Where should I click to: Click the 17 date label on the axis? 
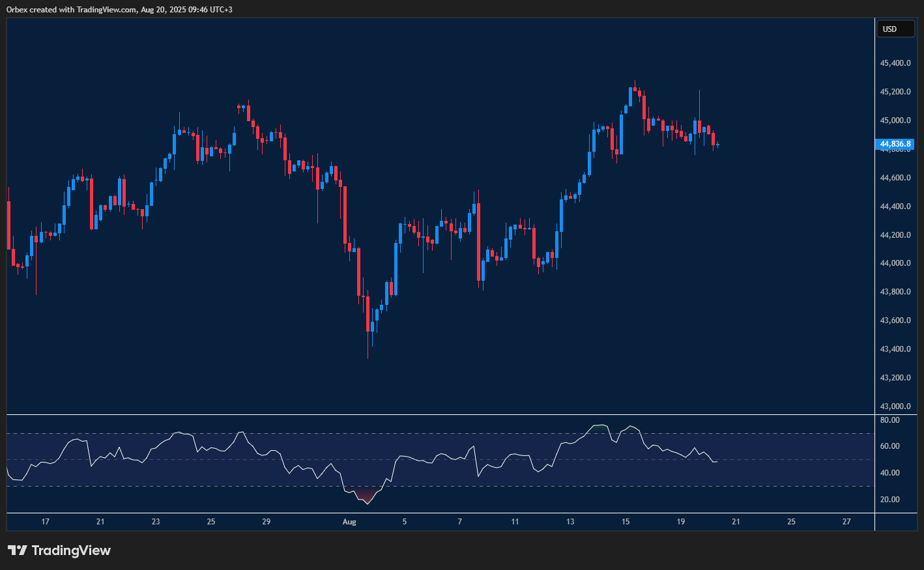coord(46,521)
